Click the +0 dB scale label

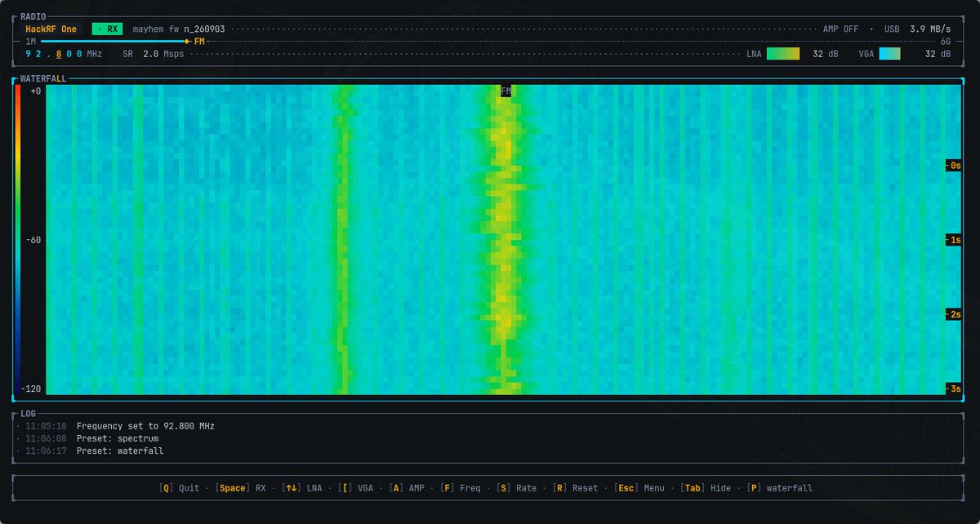(x=35, y=91)
